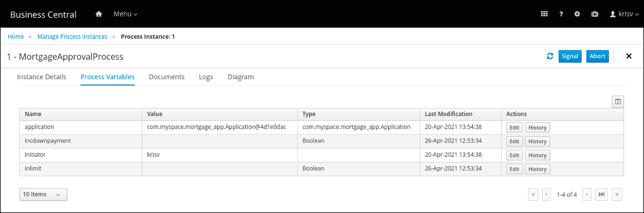View History of initiator variable
Viewport: 644px width, 213px height.
pyautogui.click(x=537, y=155)
